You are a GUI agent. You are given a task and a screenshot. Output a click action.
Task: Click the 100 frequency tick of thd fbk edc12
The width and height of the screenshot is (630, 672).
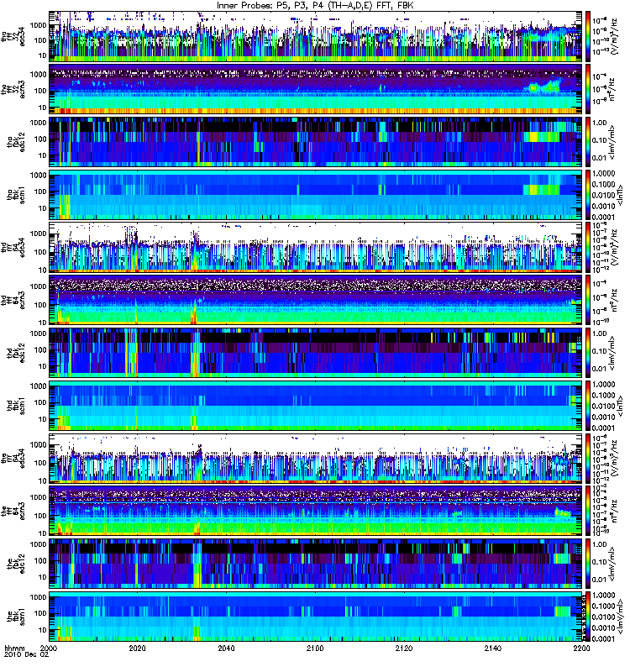click(40, 349)
